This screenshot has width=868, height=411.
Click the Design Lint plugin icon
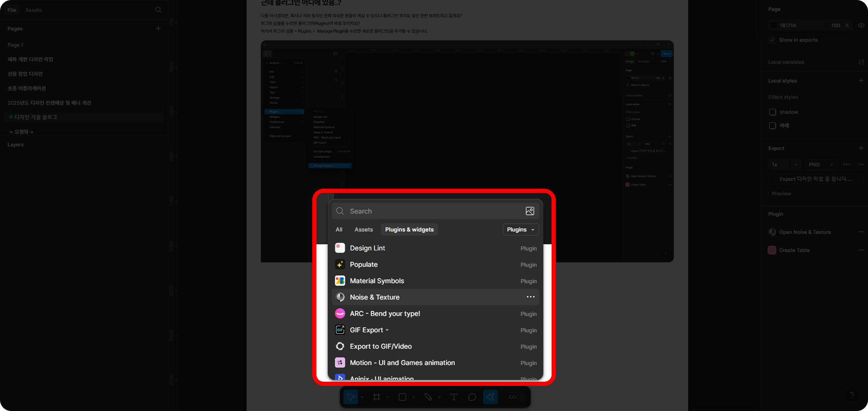(x=340, y=248)
